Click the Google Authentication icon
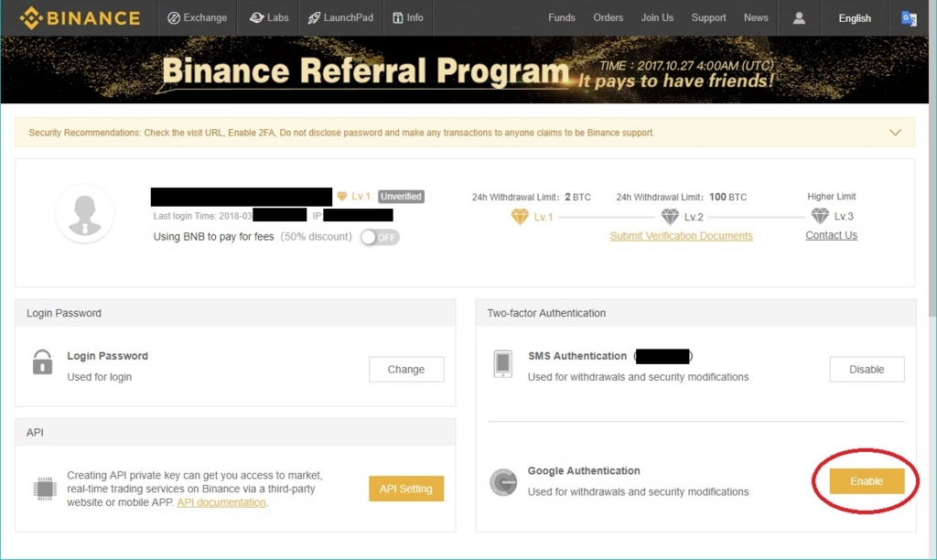Viewport: 937px width, 560px height. (x=504, y=482)
